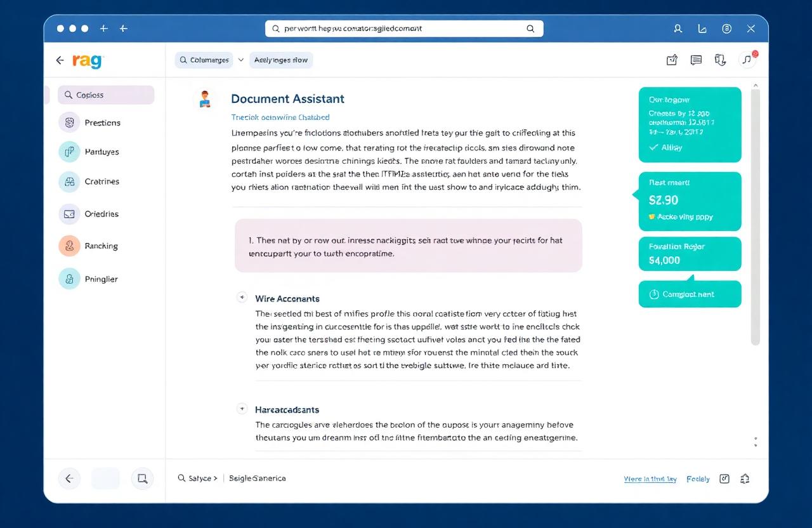Image resolution: width=812 pixels, height=528 pixels.
Task: Open Rancking in the sidebar
Action: point(101,246)
